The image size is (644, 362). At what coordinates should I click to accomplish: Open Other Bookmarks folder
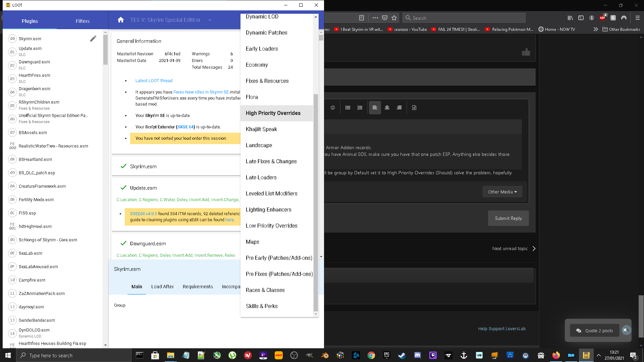(x=621, y=29)
